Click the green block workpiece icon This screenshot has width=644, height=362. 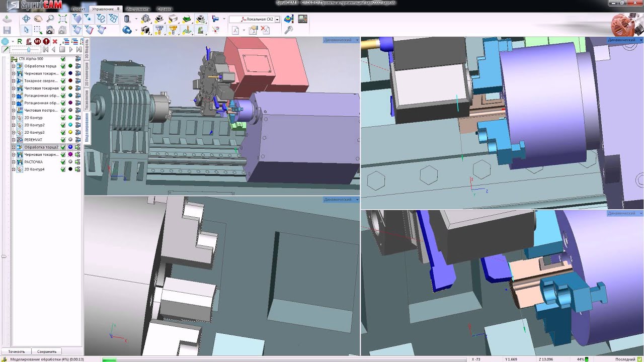pyautogui.click(x=187, y=19)
